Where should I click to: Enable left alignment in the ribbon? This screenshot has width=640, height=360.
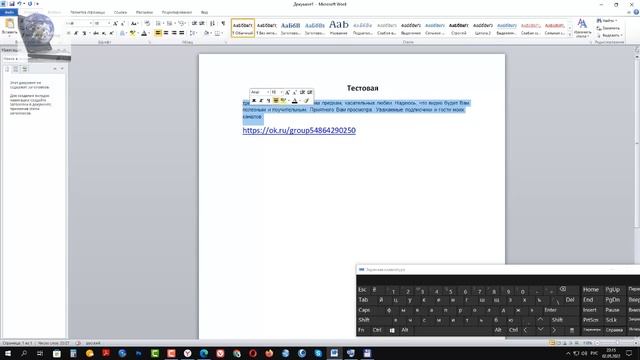point(158,33)
